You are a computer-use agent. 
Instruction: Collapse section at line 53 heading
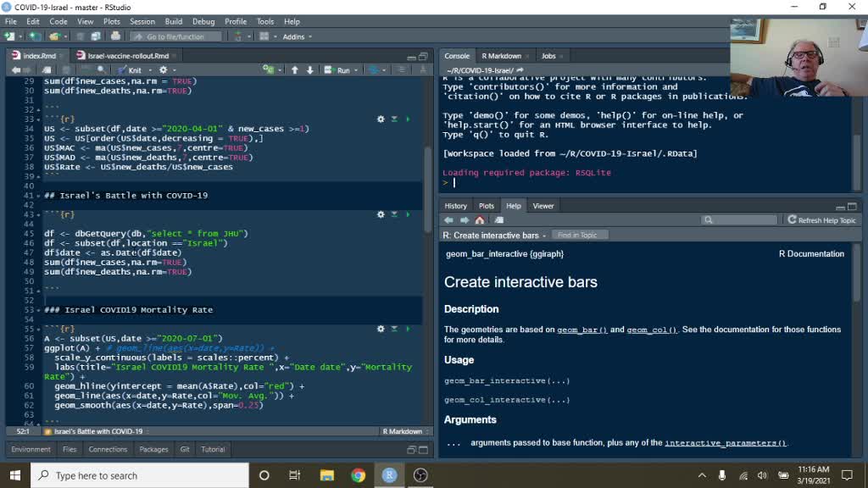(x=38, y=310)
